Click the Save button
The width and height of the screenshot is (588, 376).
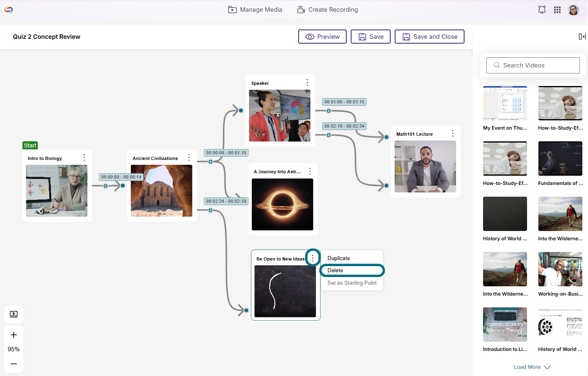click(x=370, y=37)
